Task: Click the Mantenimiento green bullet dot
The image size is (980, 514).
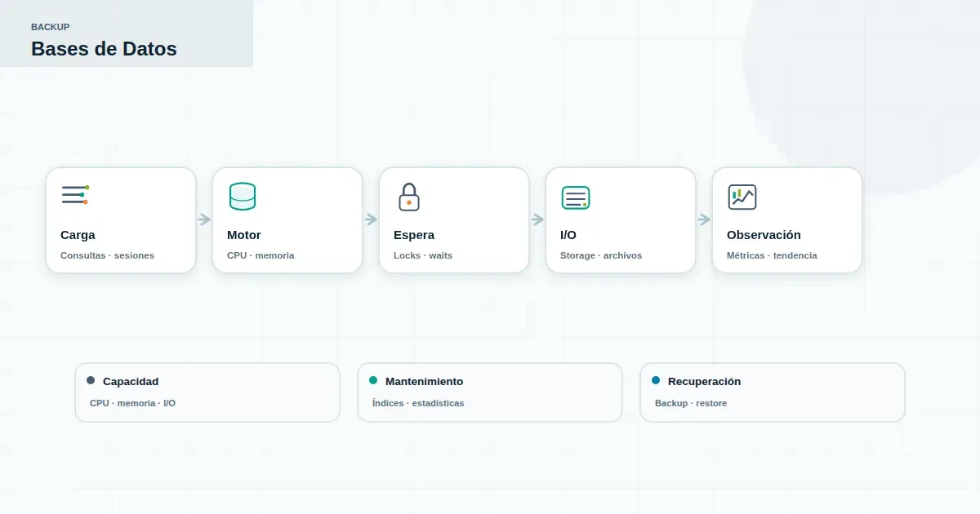Action: 373,380
